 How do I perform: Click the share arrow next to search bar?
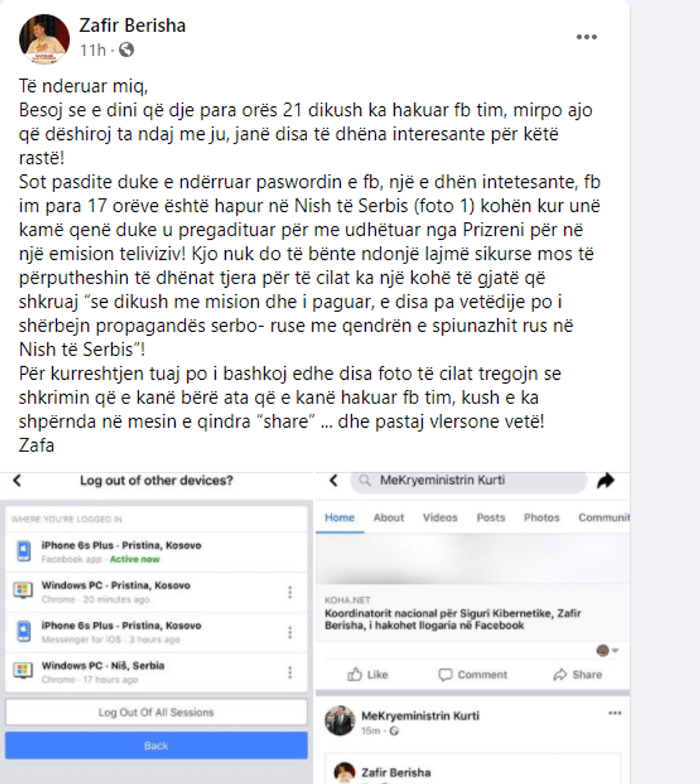pyautogui.click(x=606, y=481)
